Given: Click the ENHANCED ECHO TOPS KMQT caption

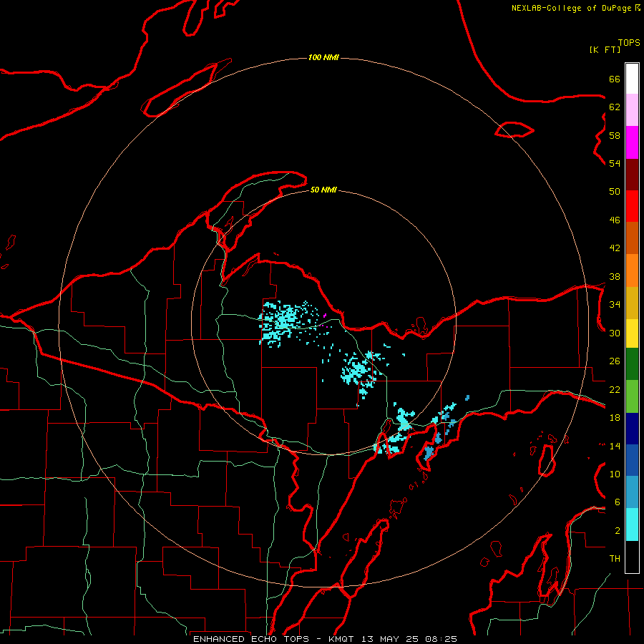Looking at the screenshot, I should [x=325, y=639].
